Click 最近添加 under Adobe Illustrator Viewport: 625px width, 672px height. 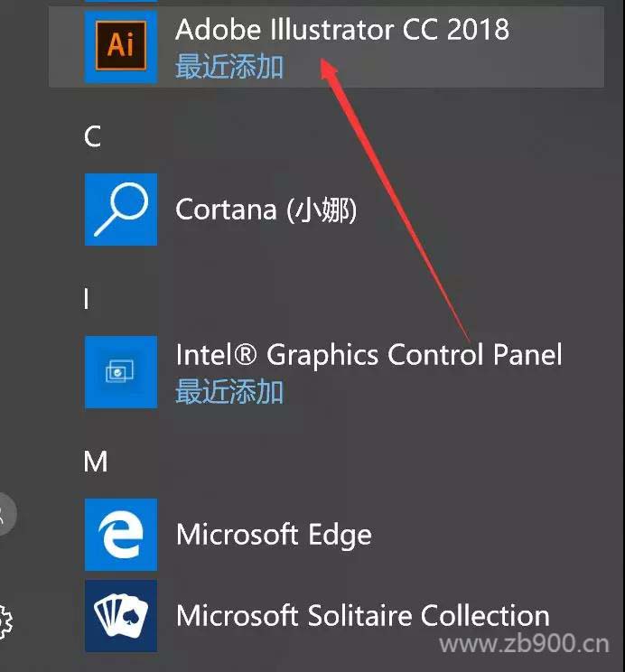(229, 66)
